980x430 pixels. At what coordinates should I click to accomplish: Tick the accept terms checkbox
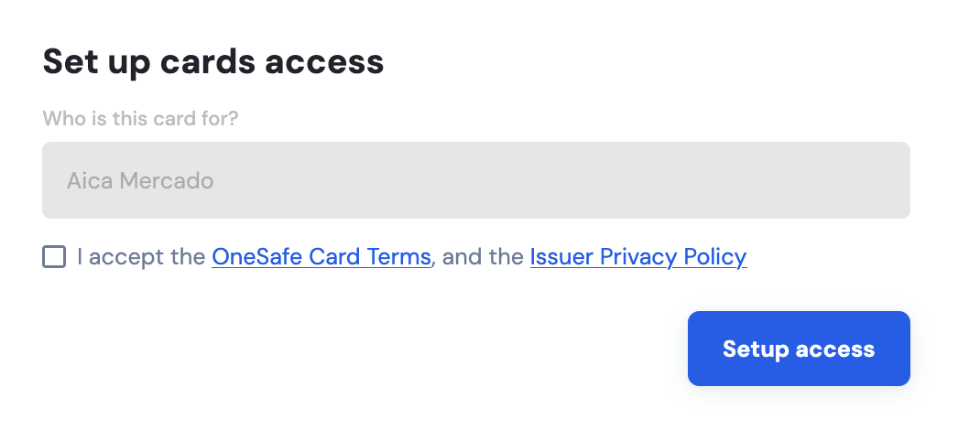click(54, 256)
